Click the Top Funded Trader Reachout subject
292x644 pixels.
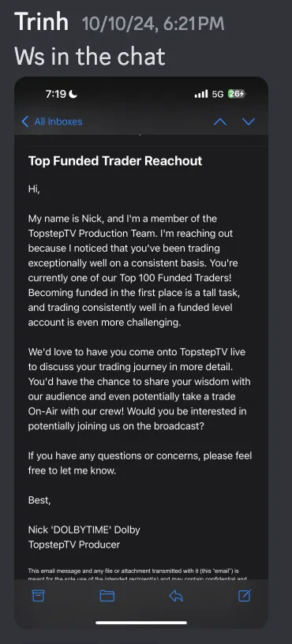115,160
